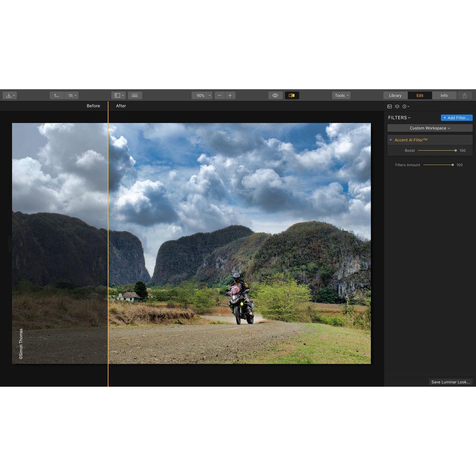Viewport: 476px width, 476px height.
Task: Toggle the clock history icon dropdown
Action: (x=404, y=107)
